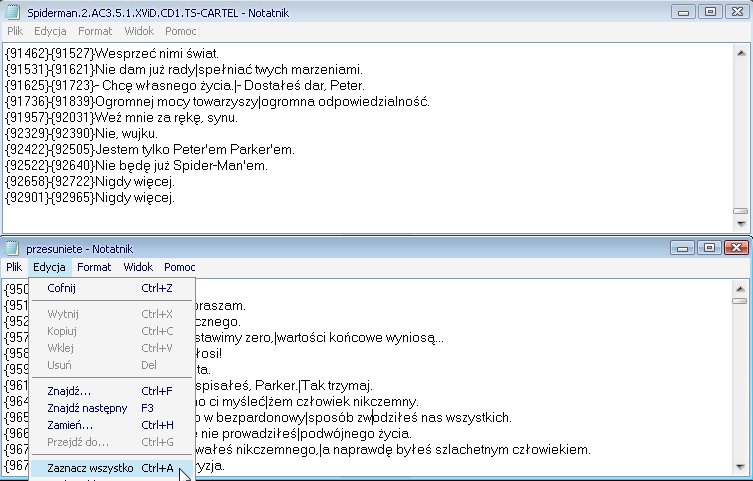Screen dimensions: 753x481
Task: Open Format menu in the Spiderman window
Action: [x=95, y=31]
